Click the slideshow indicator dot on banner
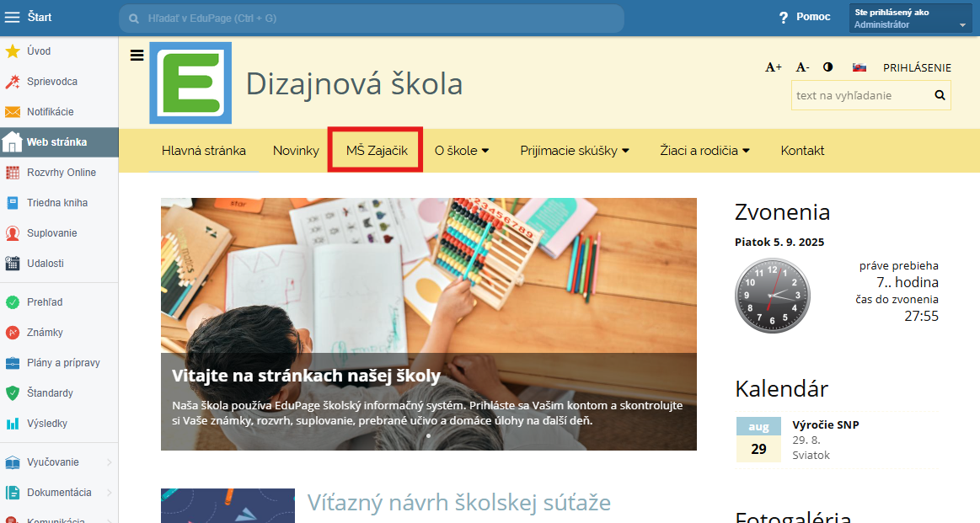The image size is (980, 523). coord(428,435)
